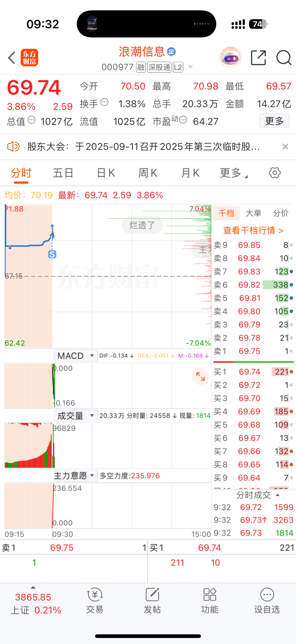Image resolution: width=296 pixels, height=644 pixels.
Task: Tap the trade tick with volume 1599
Action: (x=254, y=507)
